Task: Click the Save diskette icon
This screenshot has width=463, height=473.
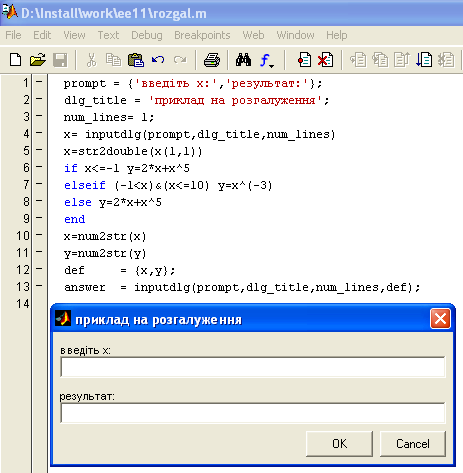Action: [x=60, y=60]
